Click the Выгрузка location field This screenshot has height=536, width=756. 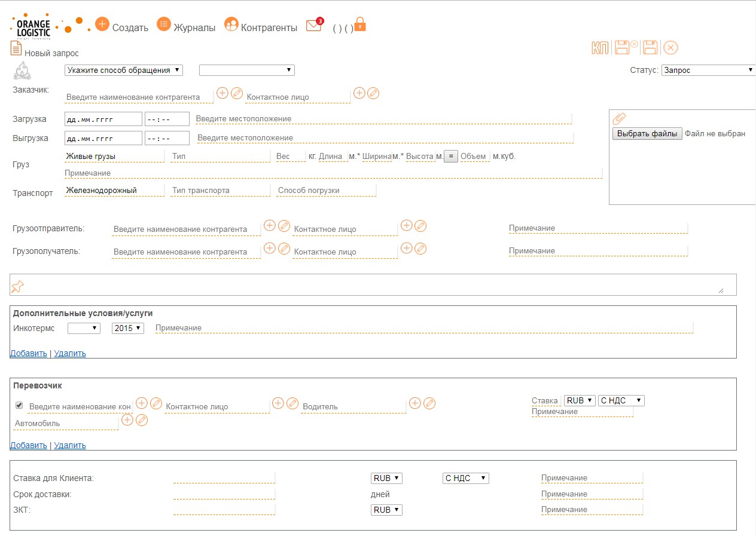coord(385,137)
